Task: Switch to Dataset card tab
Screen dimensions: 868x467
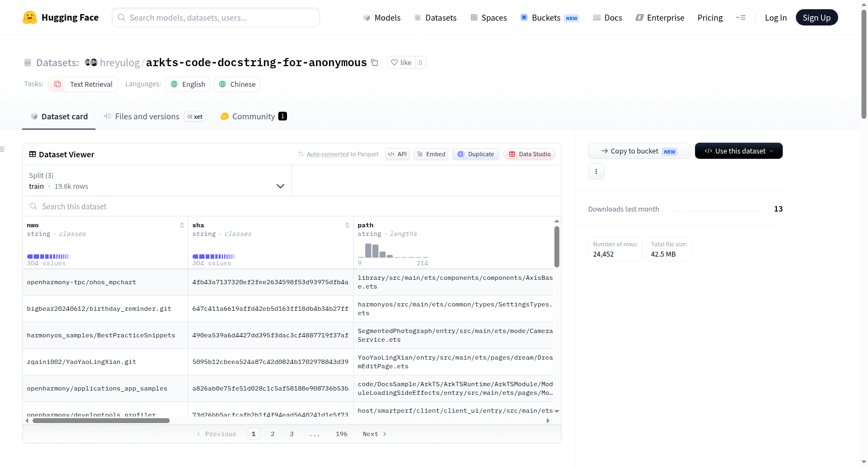Action: click(x=59, y=116)
